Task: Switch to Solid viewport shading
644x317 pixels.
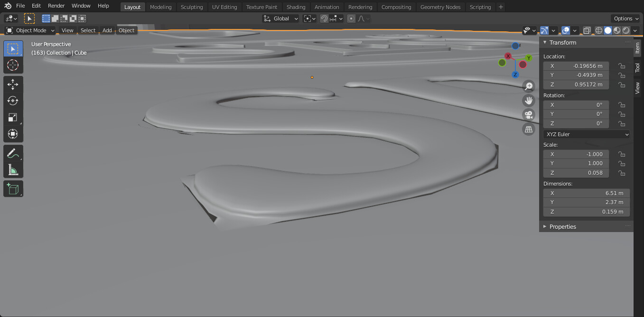Action: (x=608, y=30)
